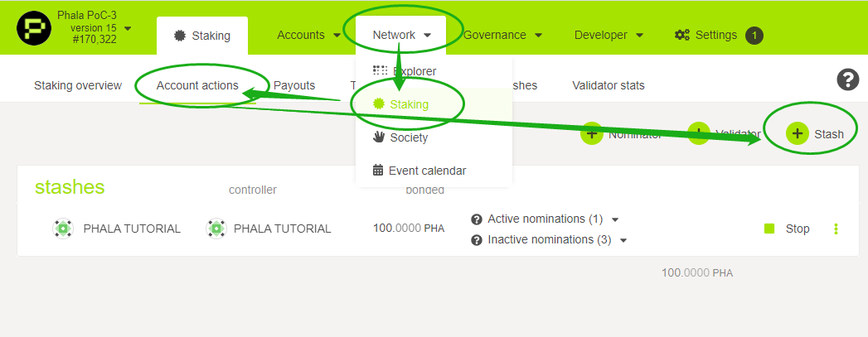This screenshot has height=337, width=868.
Task: Expand Active nominations (1)
Action: point(615,219)
